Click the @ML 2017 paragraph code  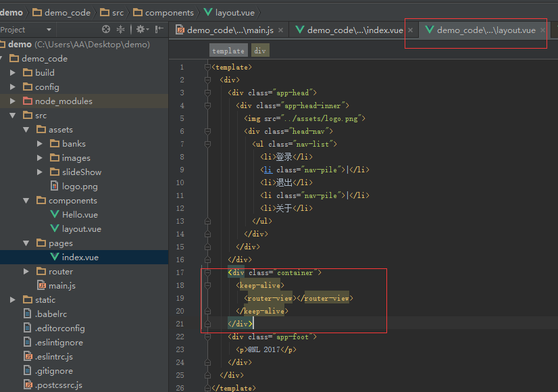pyautogui.click(x=266, y=349)
